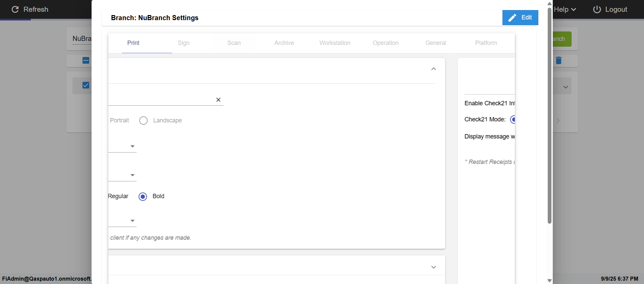Select the Check21 Mode radio button
This screenshot has width=644, height=284.
click(513, 119)
